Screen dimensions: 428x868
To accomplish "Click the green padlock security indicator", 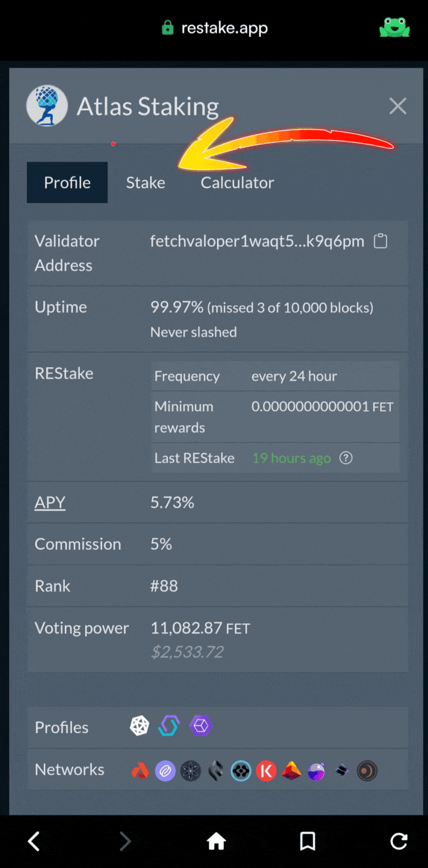I will point(168,28).
